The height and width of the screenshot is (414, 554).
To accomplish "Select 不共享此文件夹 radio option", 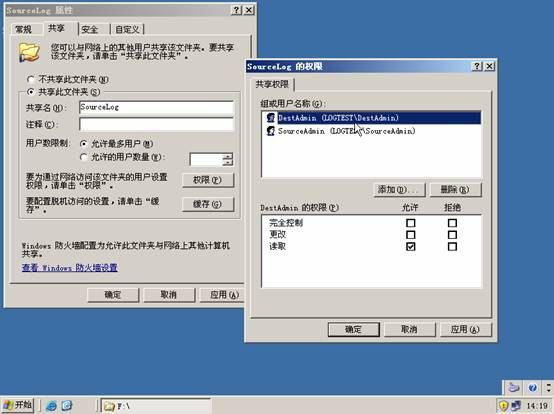I will 31,79.
